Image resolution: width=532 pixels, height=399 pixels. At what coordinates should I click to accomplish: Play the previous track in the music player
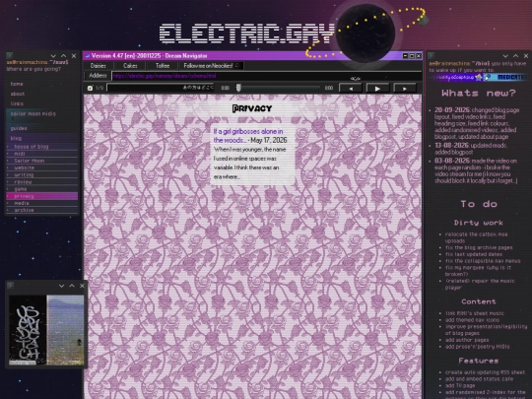pyautogui.click(x=351, y=89)
